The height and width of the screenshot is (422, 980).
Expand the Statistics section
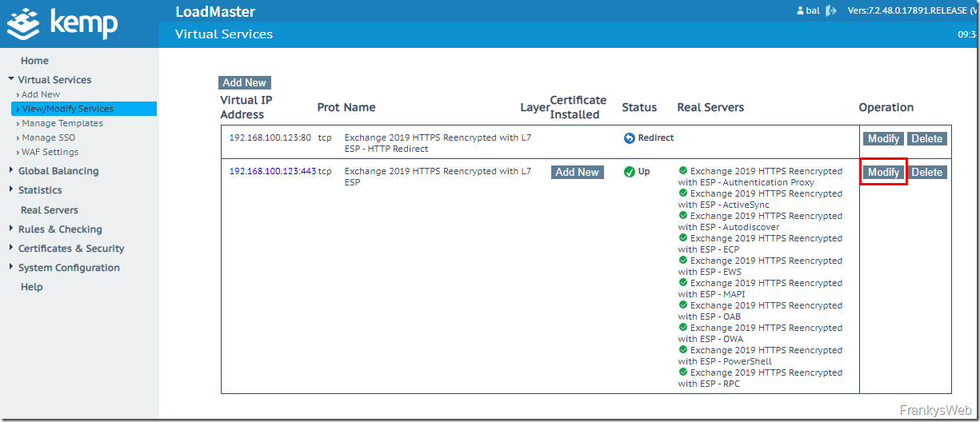[x=11, y=189]
